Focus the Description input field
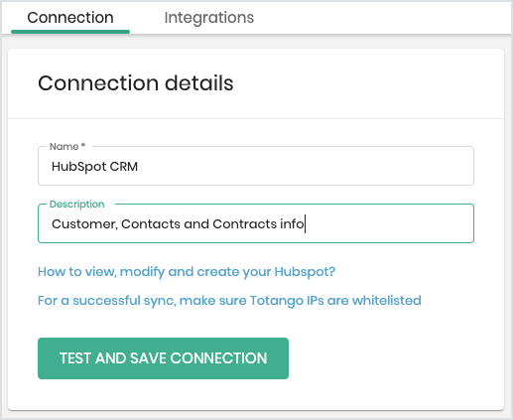 coord(256,223)
